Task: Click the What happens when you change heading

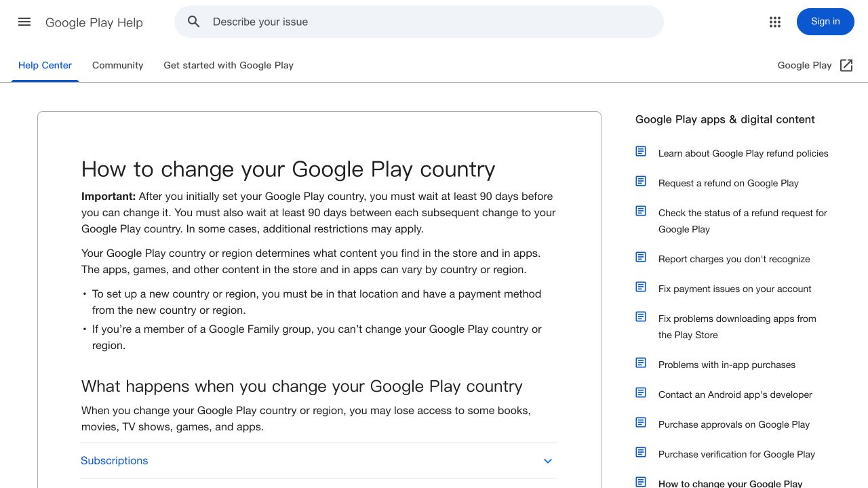Action: coord(302,386)
